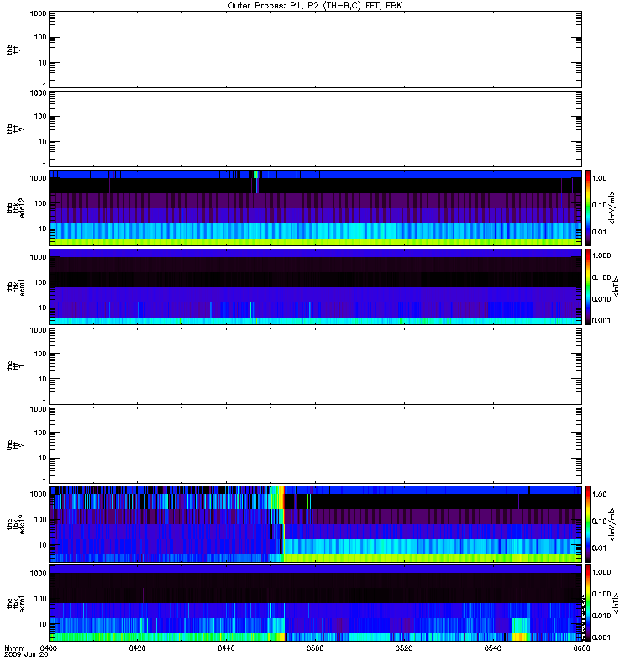Click the "2009 Jun 20" date label
The height and width of the screenshot is (672, 630).
click(x=26, y=654)
